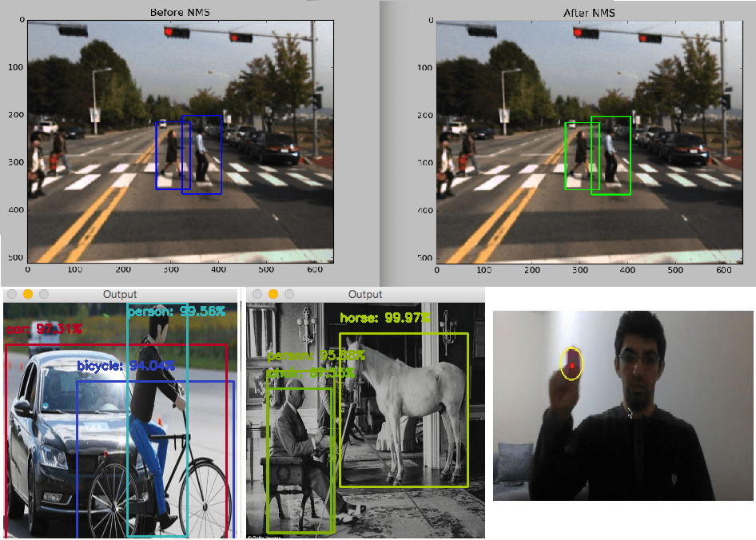Minimize the middle Output window
This screenshot has width=756, height=540.
pyautogui.click(x=272, y=294)
